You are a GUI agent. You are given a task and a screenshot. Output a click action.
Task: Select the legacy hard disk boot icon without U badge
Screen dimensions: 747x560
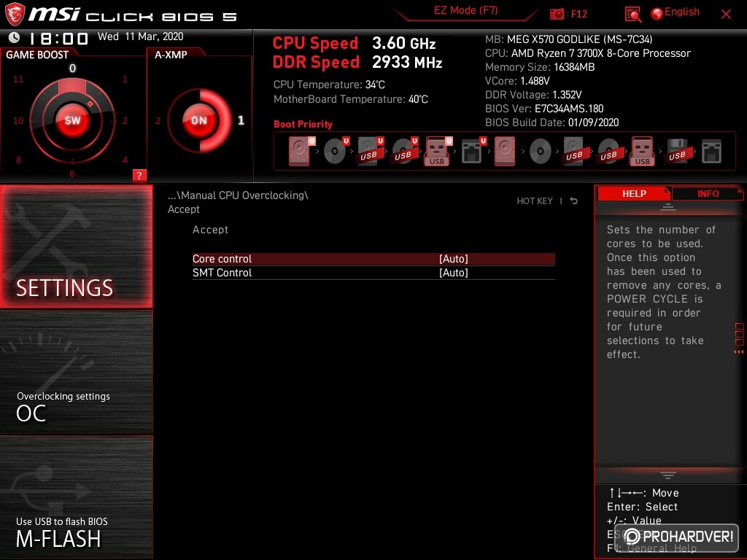click(x=505, y=151)
